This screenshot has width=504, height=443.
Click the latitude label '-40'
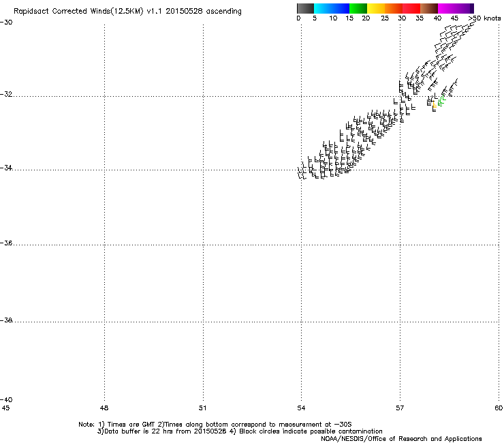[x=6, y=399]
